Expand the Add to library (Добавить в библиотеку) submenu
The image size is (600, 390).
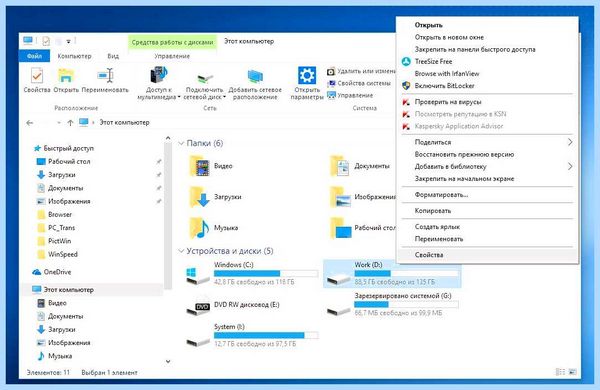click(x=570, y=166)
